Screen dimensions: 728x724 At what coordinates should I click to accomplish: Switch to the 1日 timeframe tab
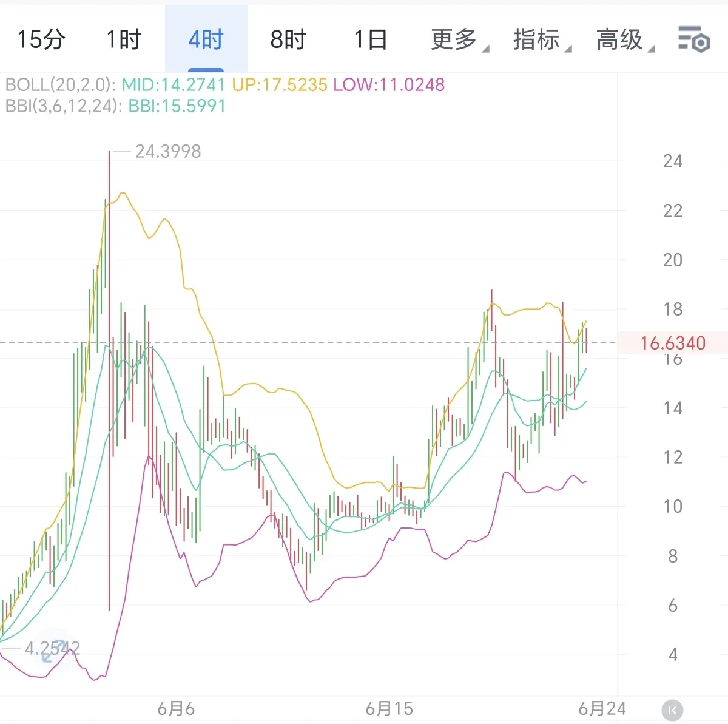pyautogui.click(x=371, y=39)
